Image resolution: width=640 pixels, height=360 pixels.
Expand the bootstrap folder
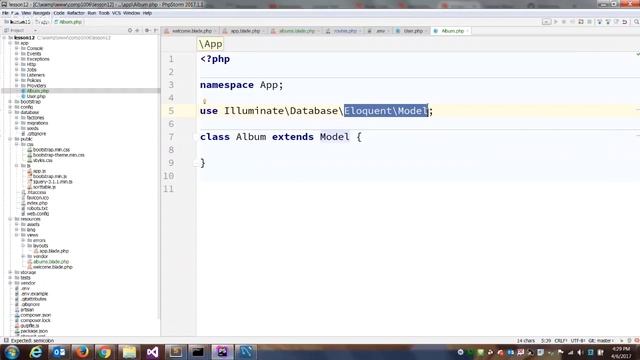(11, 102)
